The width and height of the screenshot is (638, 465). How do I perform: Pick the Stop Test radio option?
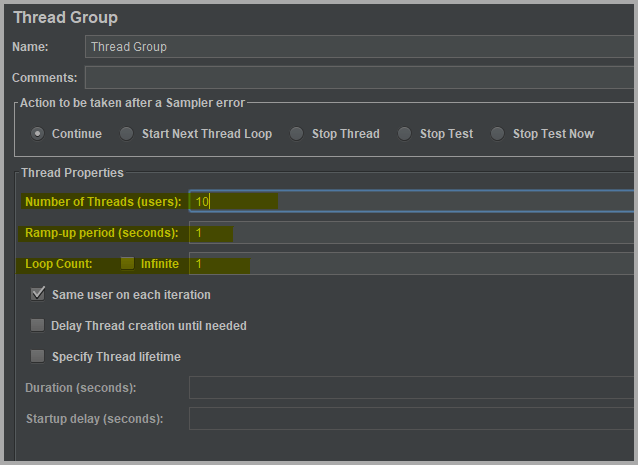pyautogui.click(x=404, y=133)
